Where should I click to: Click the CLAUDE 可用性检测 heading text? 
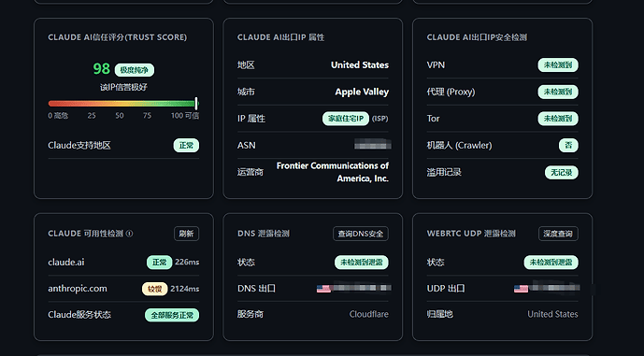(85, 234)
